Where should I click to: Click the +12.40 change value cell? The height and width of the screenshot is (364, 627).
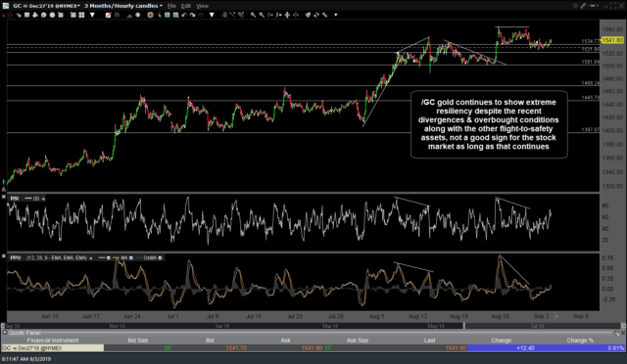click(525, 348)
